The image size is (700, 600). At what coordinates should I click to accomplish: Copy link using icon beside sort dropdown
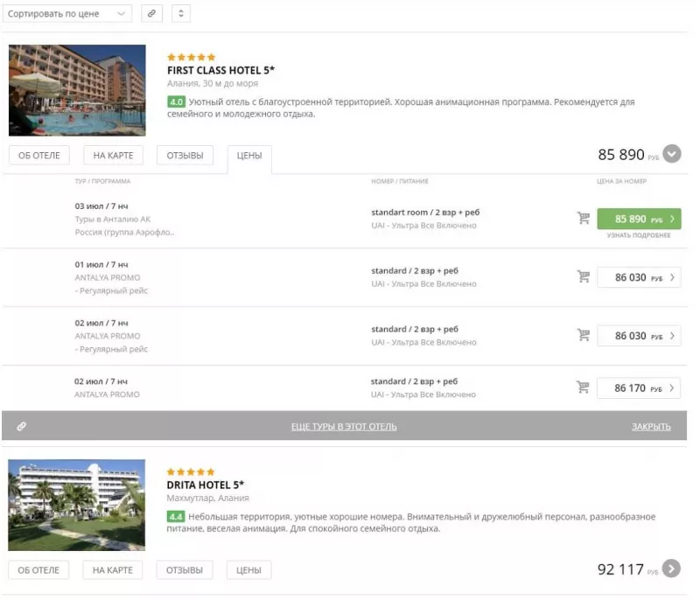click(151, 13)
